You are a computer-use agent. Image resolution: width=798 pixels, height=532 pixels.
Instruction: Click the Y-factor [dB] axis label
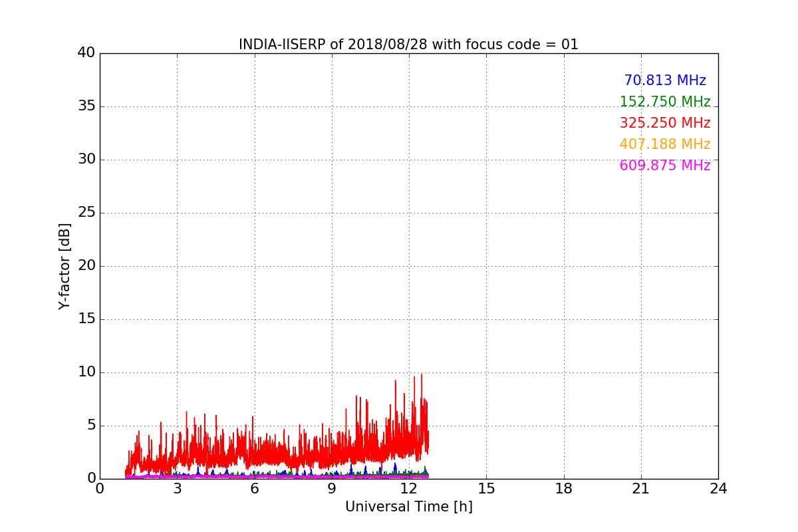click(65, 266)
